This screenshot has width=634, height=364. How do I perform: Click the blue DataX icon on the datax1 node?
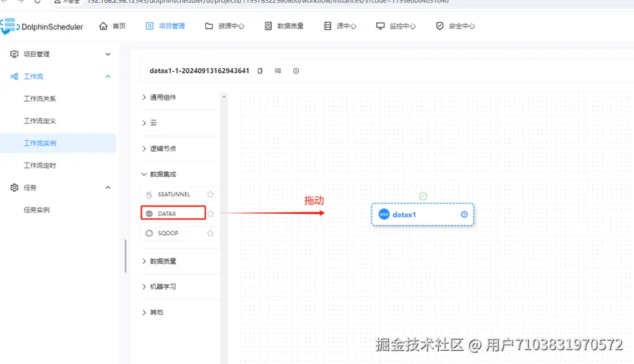click(x=384, y=215)
